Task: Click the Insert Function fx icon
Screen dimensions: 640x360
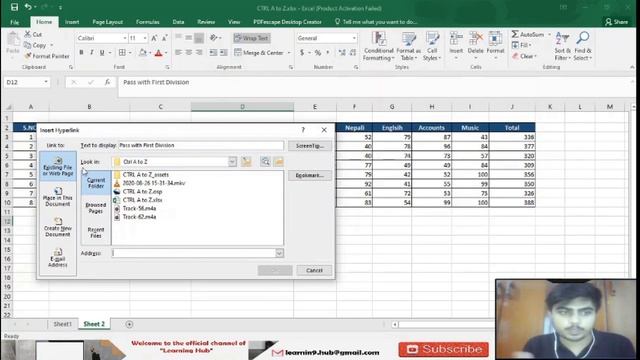Action: [107, 82]
